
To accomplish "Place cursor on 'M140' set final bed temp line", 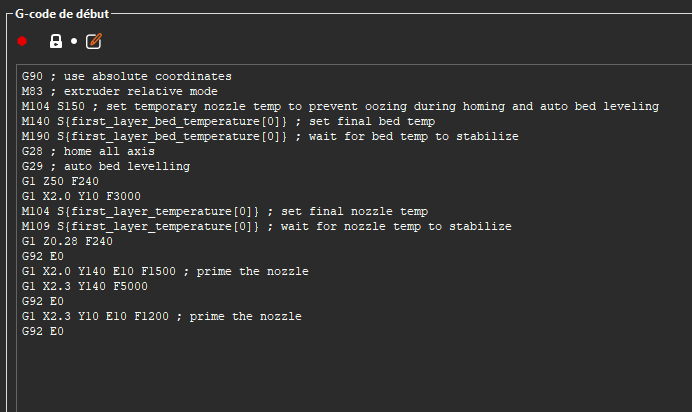I will click(229, 121).
